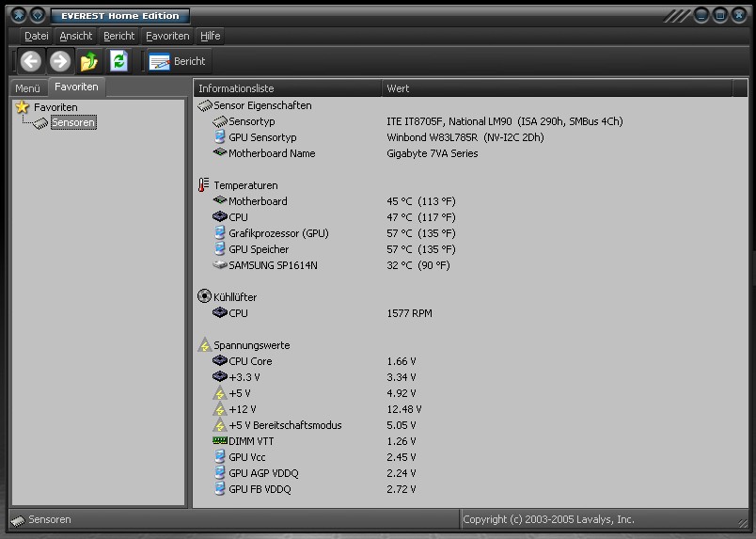Screen dimensions: 756x539
Task: Click the +12 V lightning icon
Action: point(220,408)
